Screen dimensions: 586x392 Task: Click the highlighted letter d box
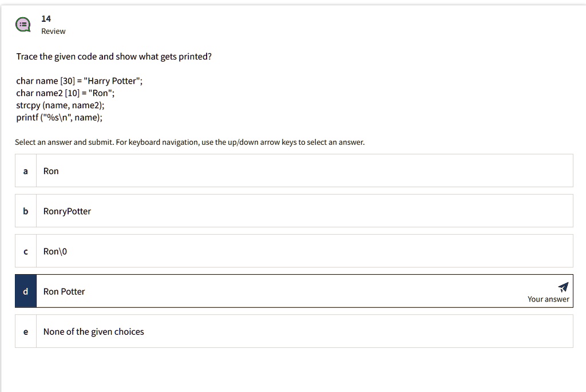point(25,291)
